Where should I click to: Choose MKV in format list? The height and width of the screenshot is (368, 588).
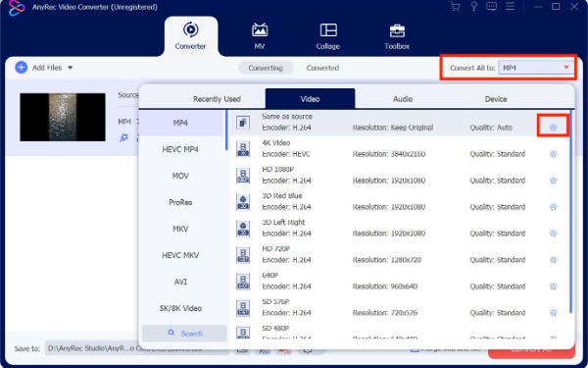(x=180, y=229)
